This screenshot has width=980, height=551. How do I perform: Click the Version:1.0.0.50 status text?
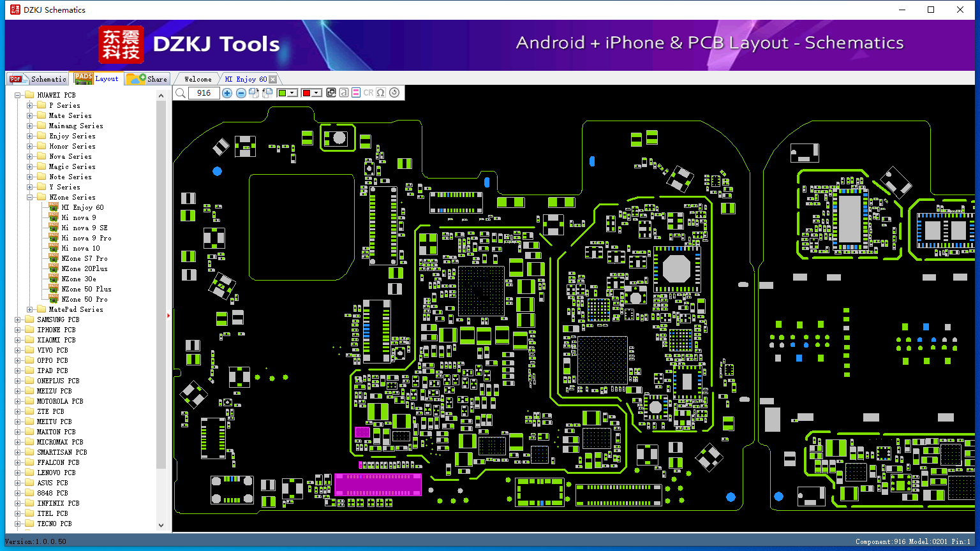pos(36,541)
